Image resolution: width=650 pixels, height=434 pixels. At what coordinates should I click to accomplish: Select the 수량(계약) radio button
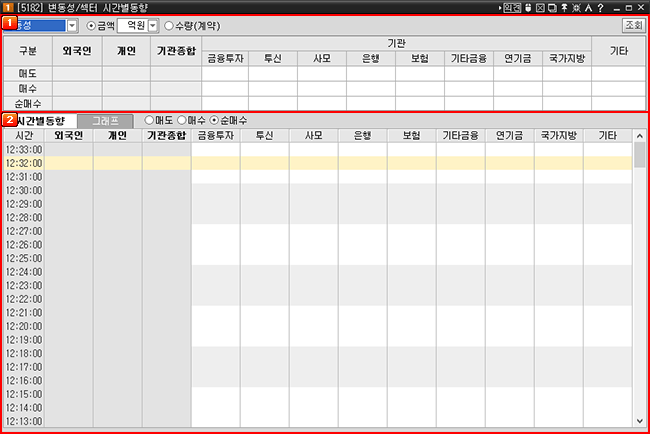[x=168, y=25]
